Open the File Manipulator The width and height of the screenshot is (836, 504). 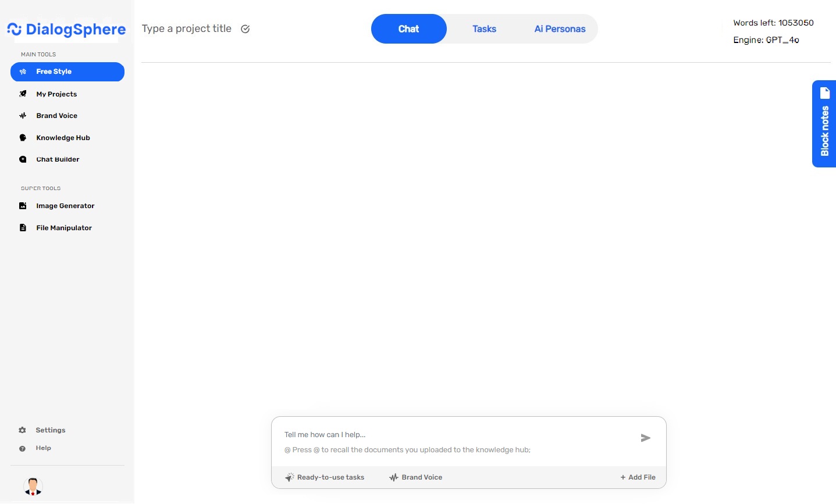[64, 227]
